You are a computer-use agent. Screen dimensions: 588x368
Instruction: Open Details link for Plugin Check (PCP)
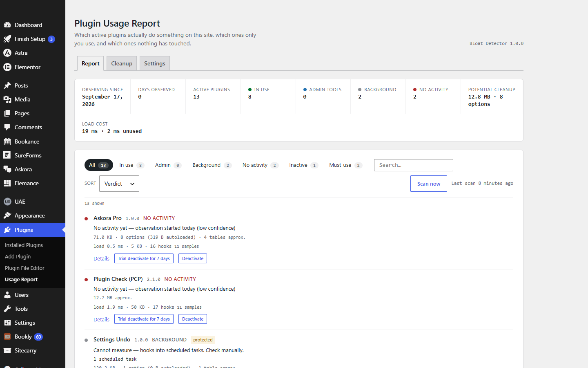[x=101, y=319]
